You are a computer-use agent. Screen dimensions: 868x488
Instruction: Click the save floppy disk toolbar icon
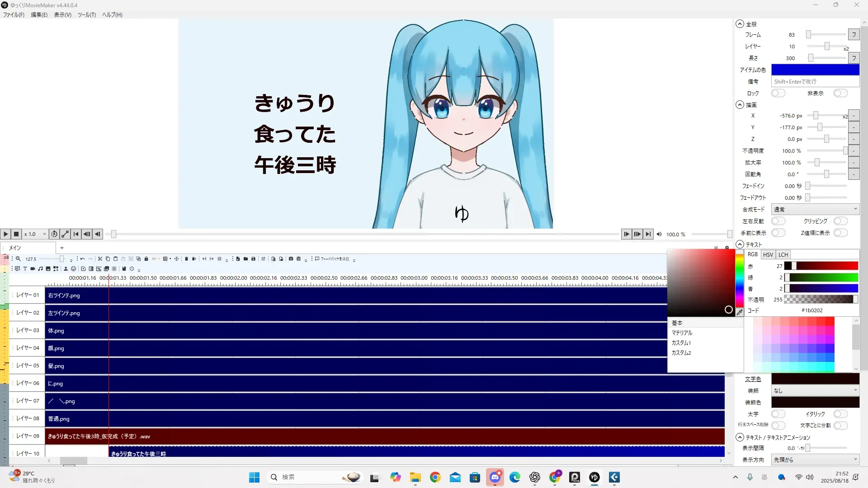[x=253, y=259]
